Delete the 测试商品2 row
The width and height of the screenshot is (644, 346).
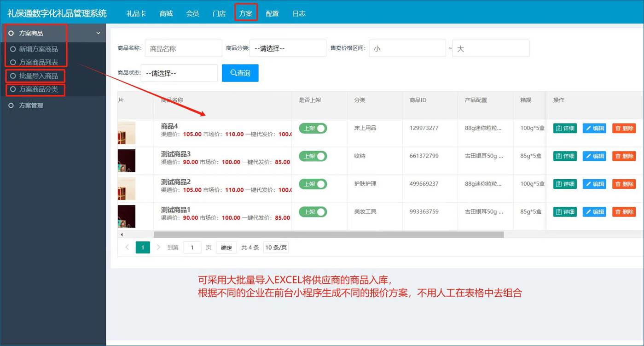tap(624, 184)
